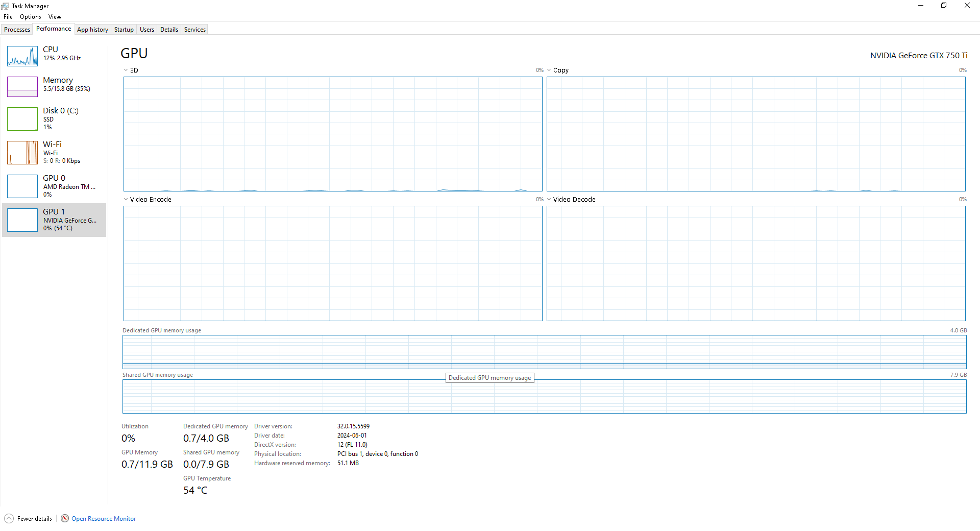Click the Fewer details button
Viewport: 980px width, 531px height.
(x=34, y=519)
